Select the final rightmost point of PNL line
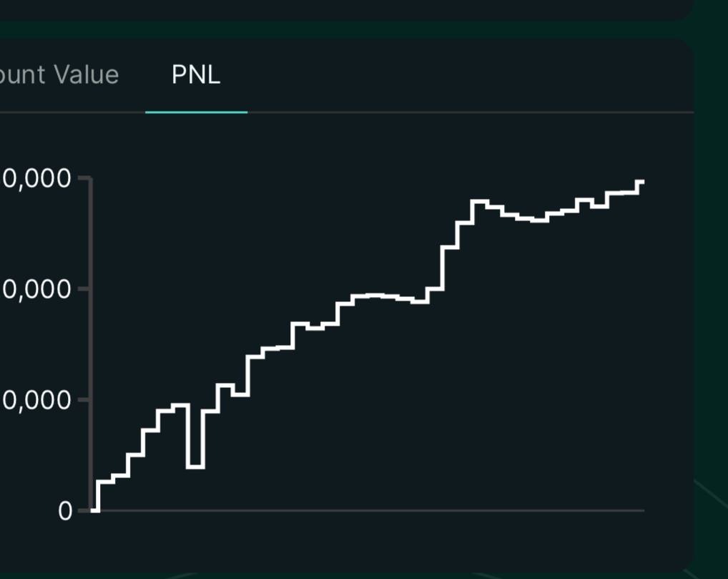The width and height of the screenshot is (728, 579). [x=640, y=182]
